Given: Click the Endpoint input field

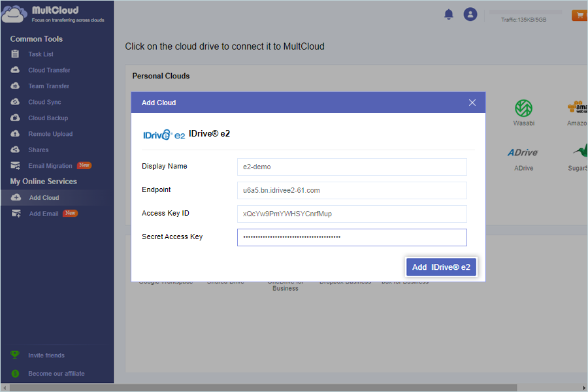Looking at the screenshot, I should tap(351, 190).
